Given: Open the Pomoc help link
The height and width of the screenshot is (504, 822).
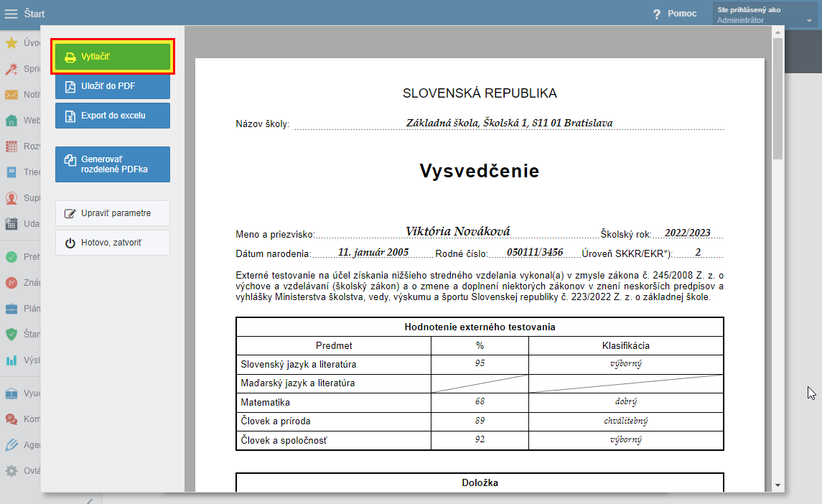Looking at the screenshot, I should click(x=682, y=14).
